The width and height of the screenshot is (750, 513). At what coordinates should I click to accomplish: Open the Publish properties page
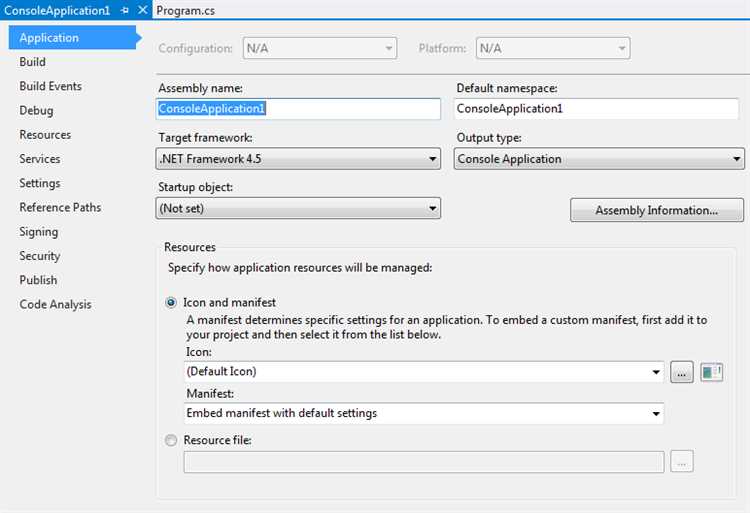click(x=38, y=280)
